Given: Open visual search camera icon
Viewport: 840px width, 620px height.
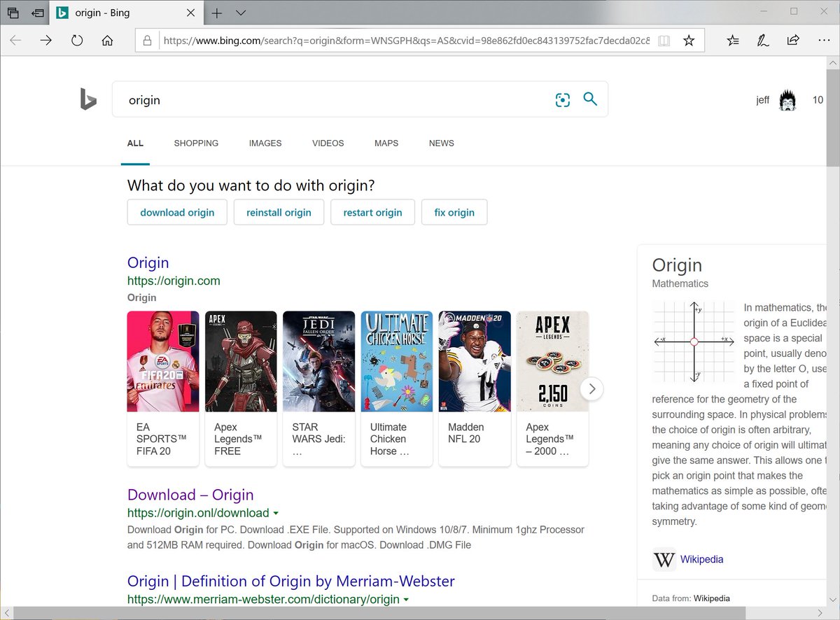Looking at the screenshot, I should coord(562,100).
